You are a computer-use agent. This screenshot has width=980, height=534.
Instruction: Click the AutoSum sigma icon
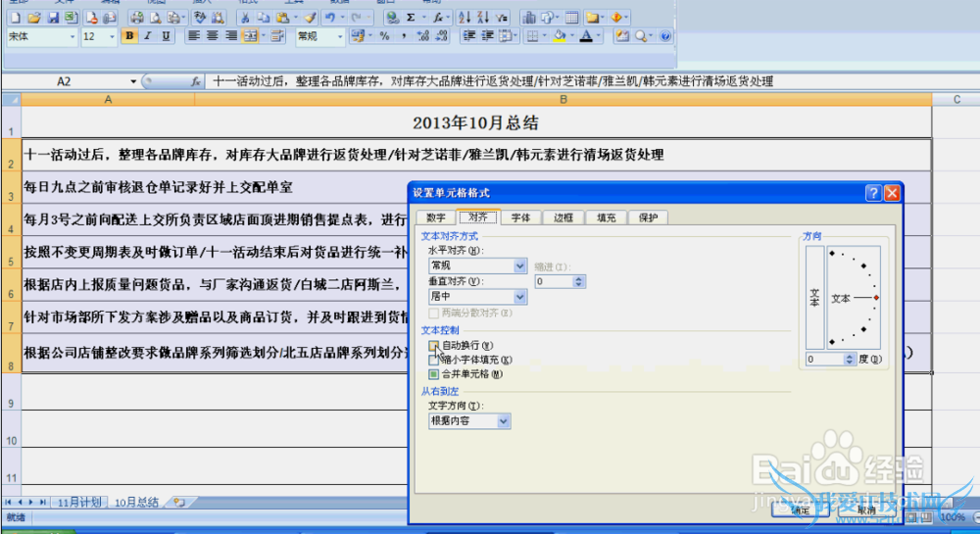point(411,17)
